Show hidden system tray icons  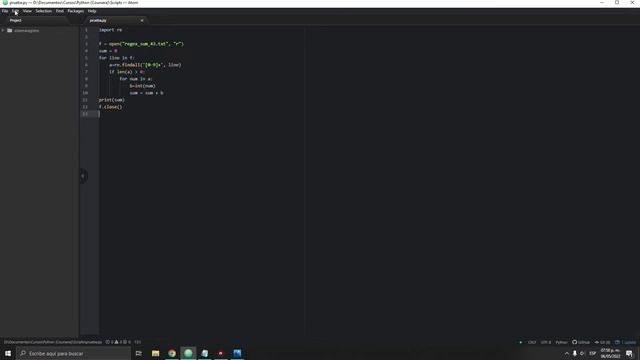tap(567, 353)
